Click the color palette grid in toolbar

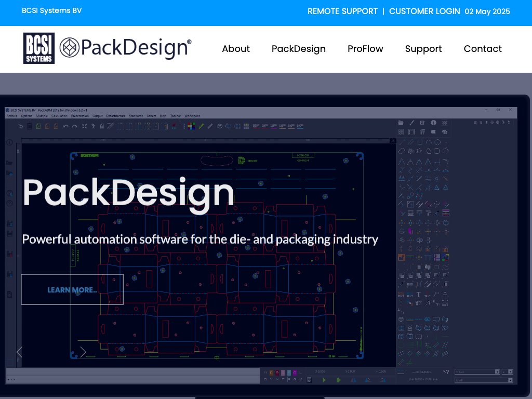point(191,126)
